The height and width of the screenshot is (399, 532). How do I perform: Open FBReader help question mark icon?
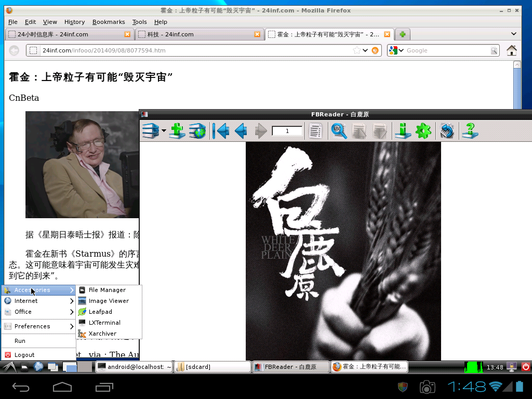tap(470, 131)
